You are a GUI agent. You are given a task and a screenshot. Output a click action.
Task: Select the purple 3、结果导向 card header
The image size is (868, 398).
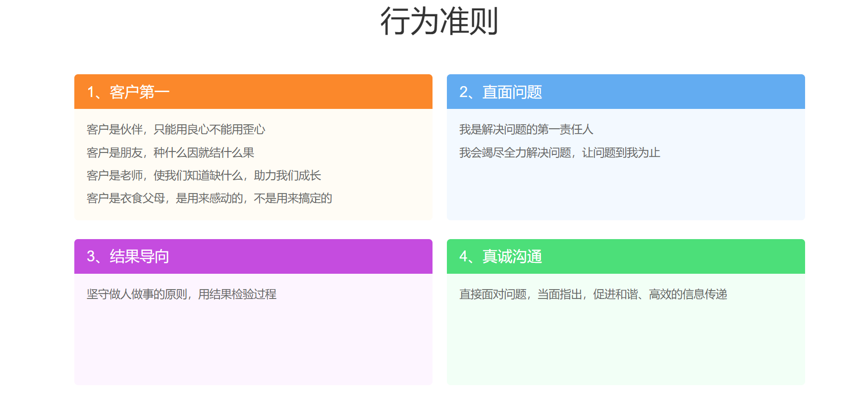tap(253, 256)
